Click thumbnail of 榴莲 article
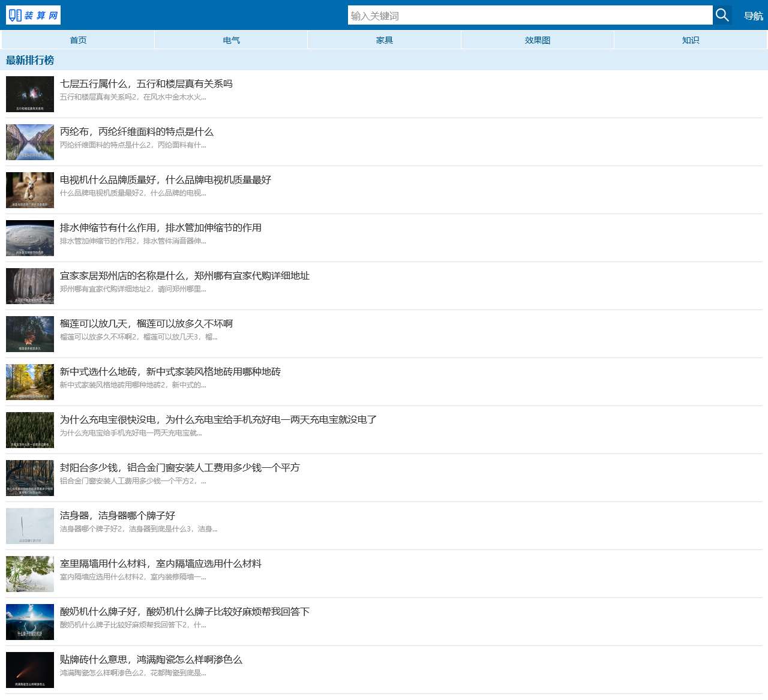768x700 pixels. (30, 334)
